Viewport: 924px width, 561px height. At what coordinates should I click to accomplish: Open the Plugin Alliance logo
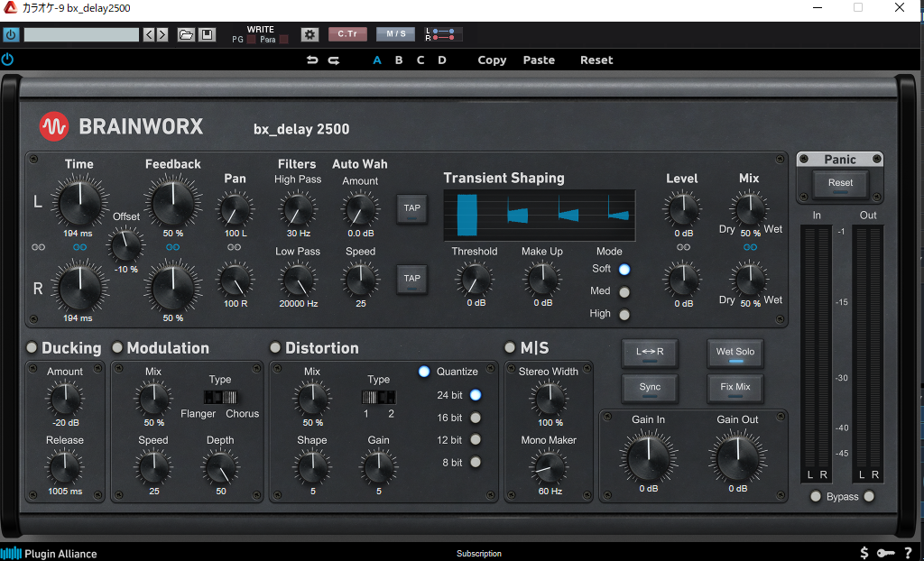pyautogui.click(x=49, y=554)
